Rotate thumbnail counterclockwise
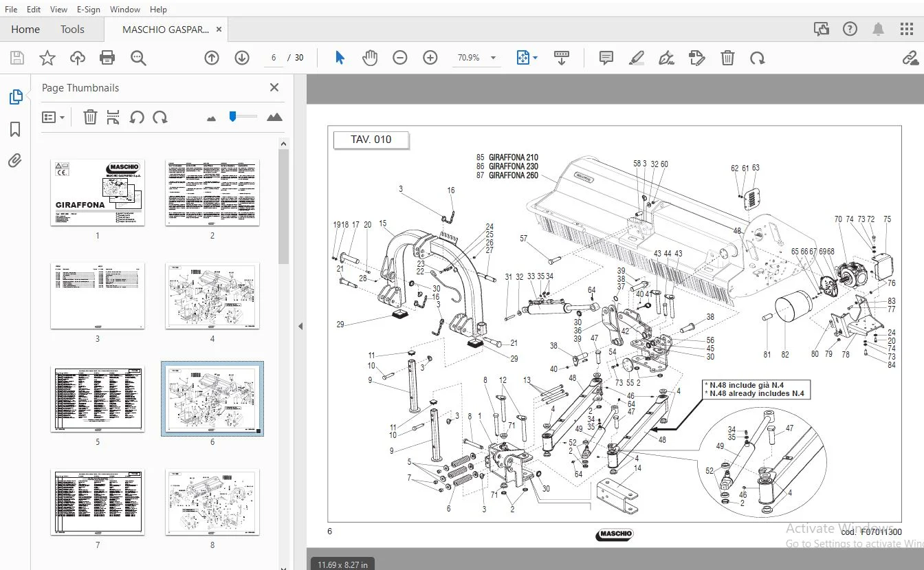 pyautogui.click(x=137, y=117)
